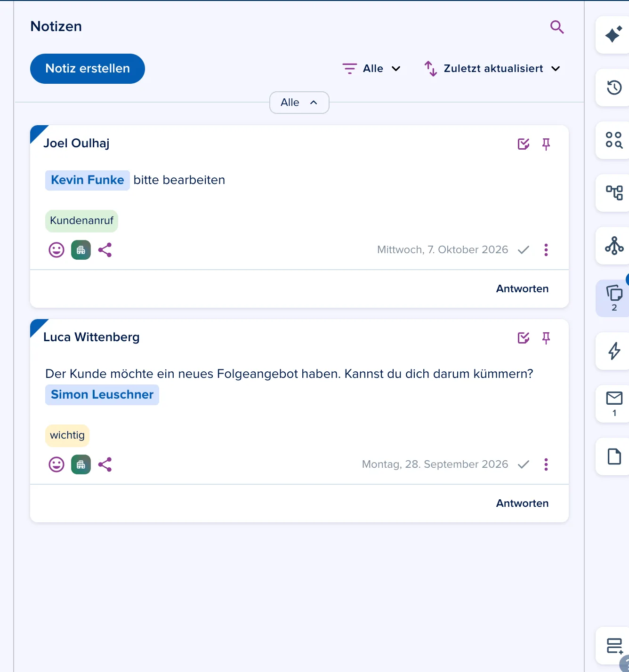Open more options for Luca Wittenberg note
The width and height of the screenshot is (629, 672).
546,464
